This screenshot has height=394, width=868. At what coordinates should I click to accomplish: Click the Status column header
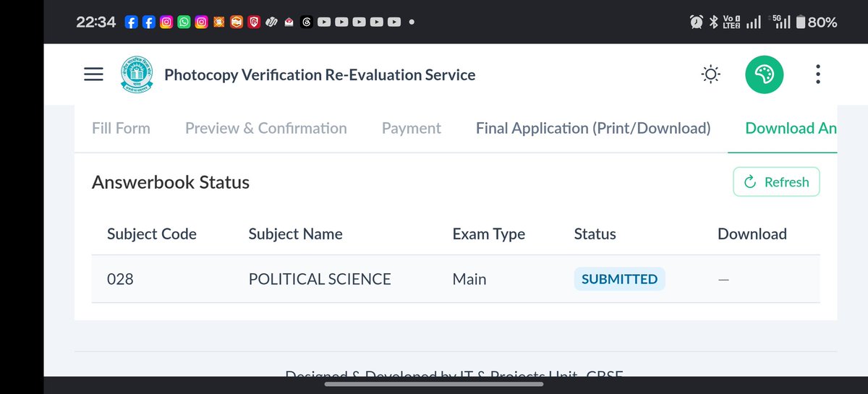click(595, 234)
